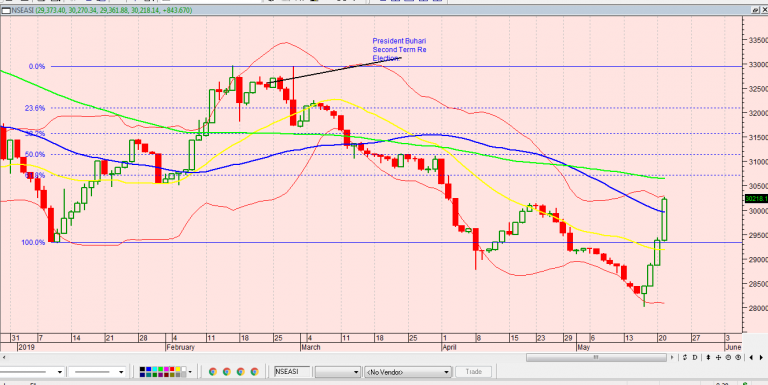768x385 pixels.
Task: Click the 23.6% Fibonacci label
Action: click(35, 108)
